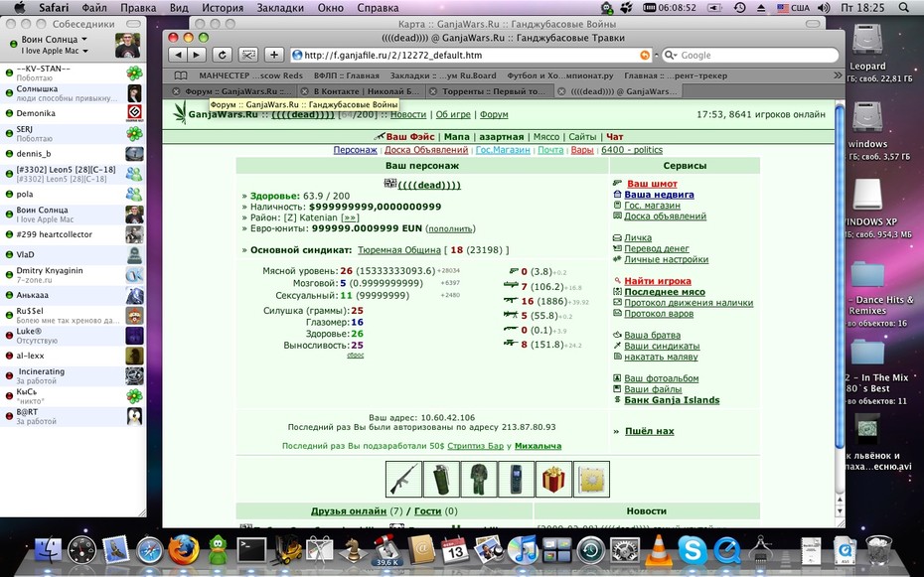Viewport: 924px width, 577px height.
Task: Click the Новости link in page header
Action: (x=407, y=114)
